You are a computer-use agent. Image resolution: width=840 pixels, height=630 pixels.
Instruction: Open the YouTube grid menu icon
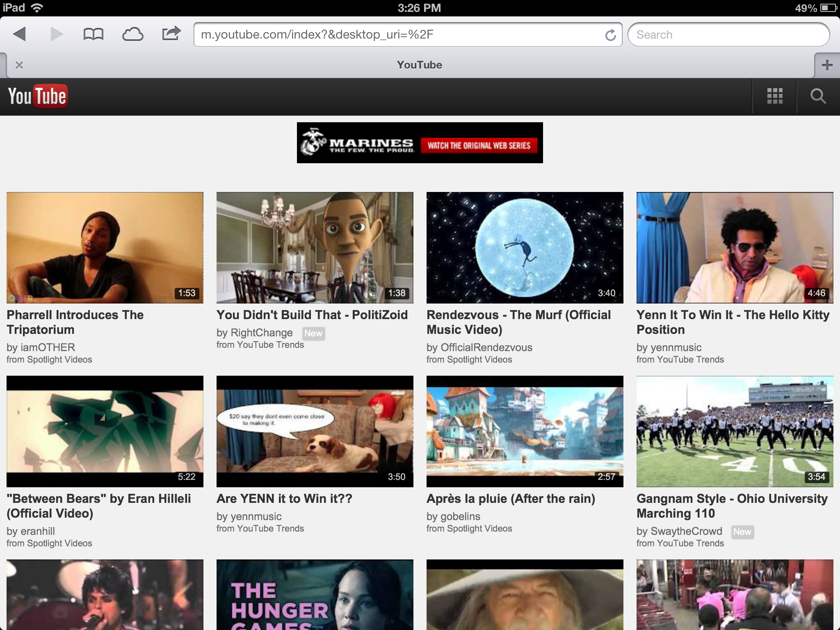click(x=775, y=96)
